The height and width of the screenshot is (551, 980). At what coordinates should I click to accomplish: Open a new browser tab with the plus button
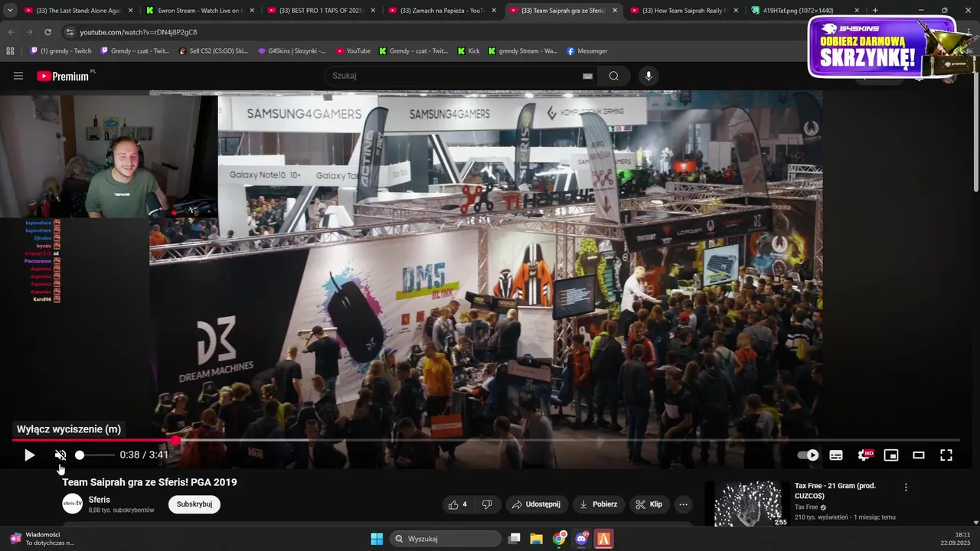(x=875, y=11)
